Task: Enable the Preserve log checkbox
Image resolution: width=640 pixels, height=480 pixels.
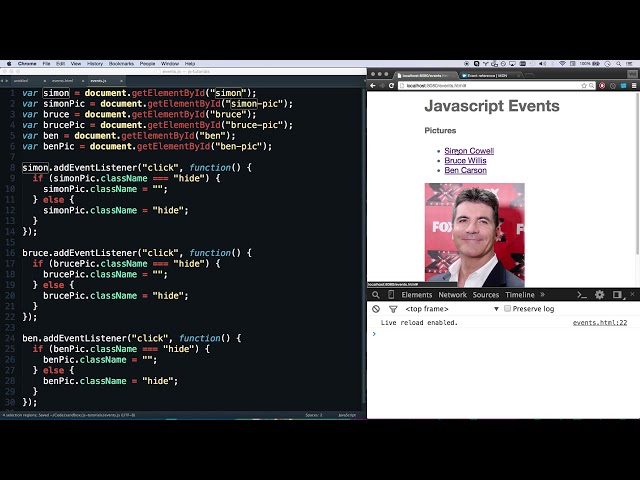Action: click(x=507, y=309)
